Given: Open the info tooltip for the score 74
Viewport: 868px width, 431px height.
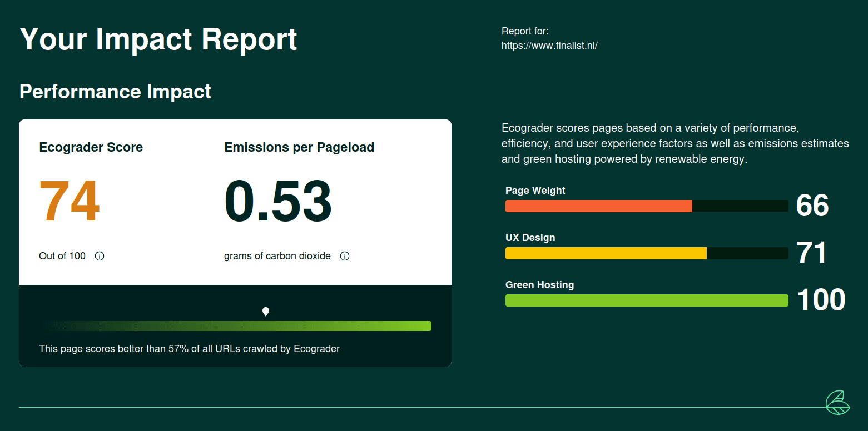Looking at the screenshot, I should pyautogui.click(x=100, y=256).
